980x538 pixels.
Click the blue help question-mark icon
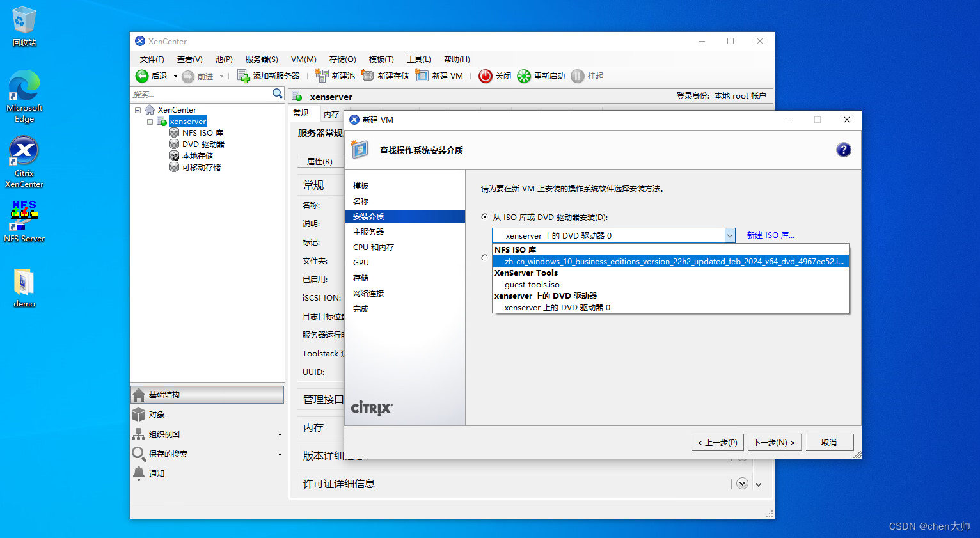click(x=844, y=150)
